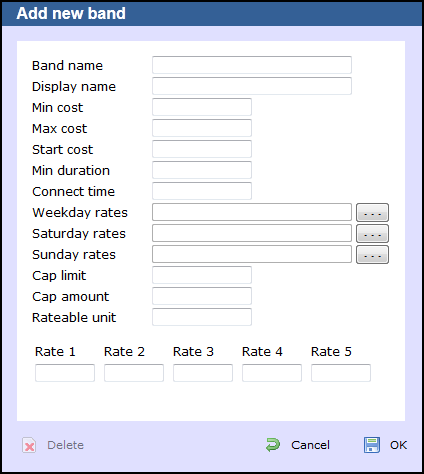The image size is (424, 474).
Task: Click the green arrow Cancel icon
Action: pos(273,445)
